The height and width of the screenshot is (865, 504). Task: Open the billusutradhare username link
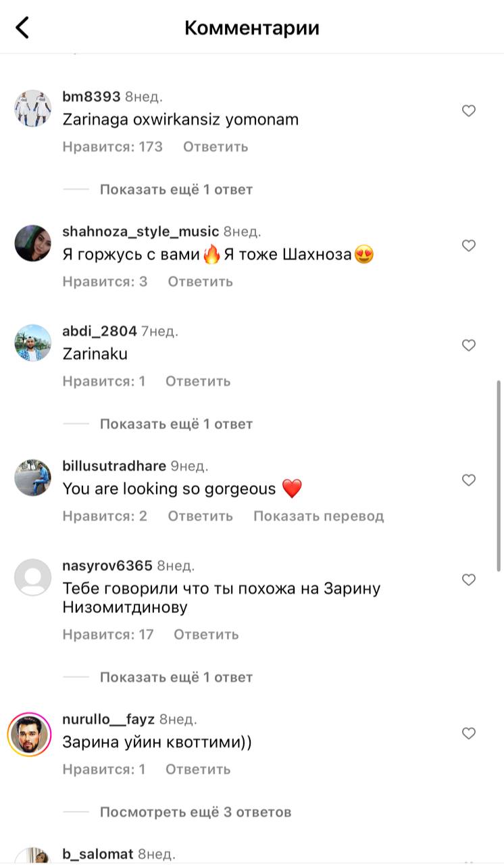[114, 466]
